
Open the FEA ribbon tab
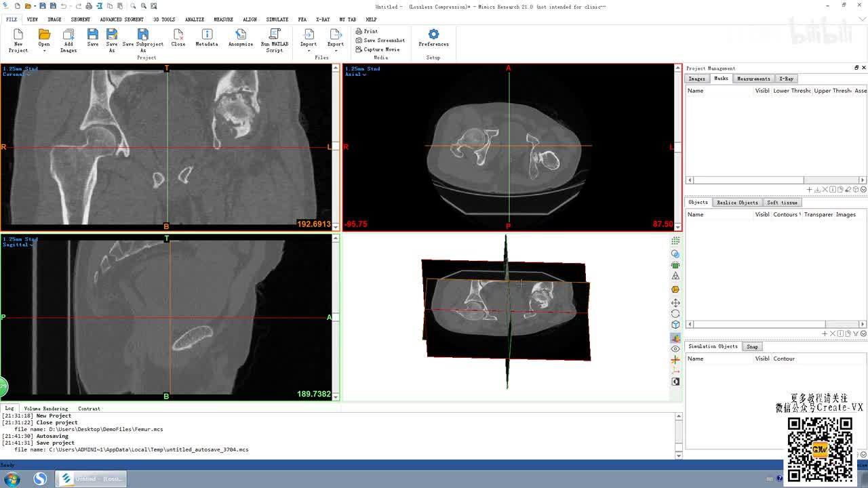[x=302, y=20]
